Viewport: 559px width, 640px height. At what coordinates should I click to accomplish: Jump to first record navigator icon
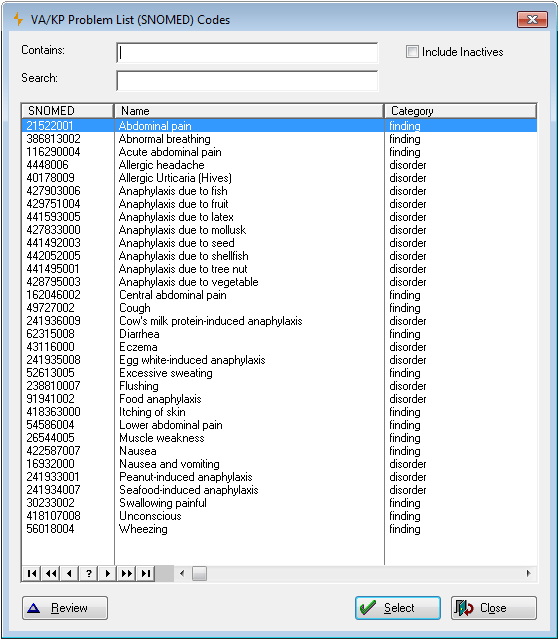31,573
